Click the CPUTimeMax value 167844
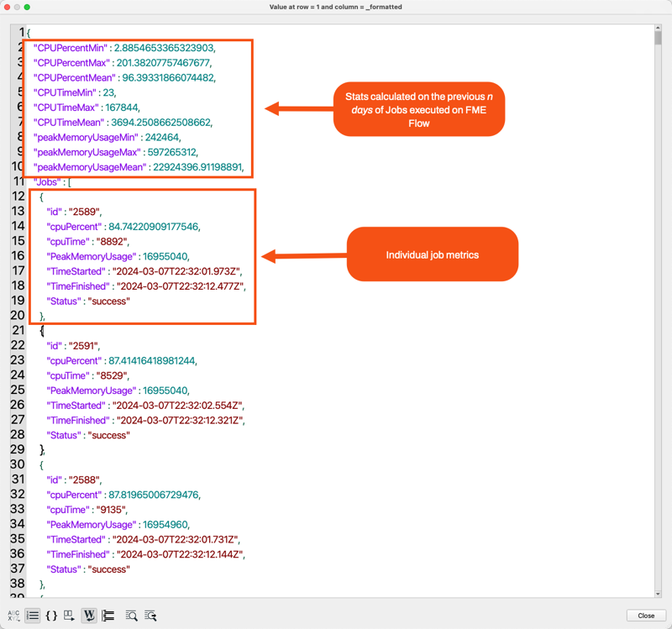Screen dimensions: 672x629 122,107
